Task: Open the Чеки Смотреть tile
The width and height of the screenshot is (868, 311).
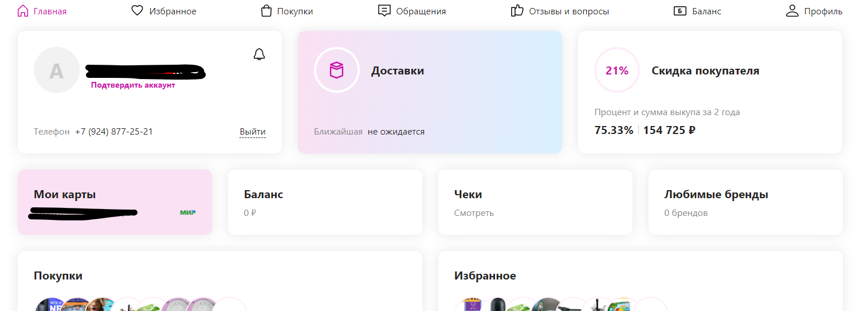Action: point(535,202)
